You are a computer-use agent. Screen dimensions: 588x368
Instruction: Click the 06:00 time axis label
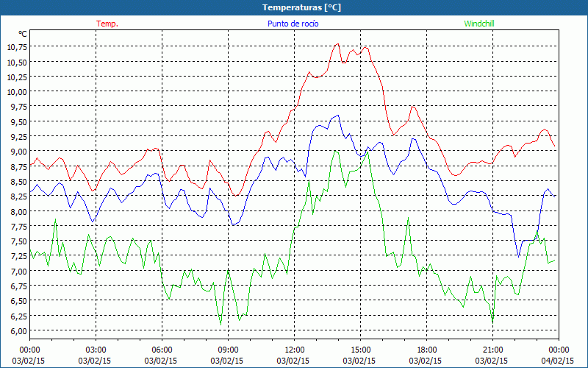162,350
